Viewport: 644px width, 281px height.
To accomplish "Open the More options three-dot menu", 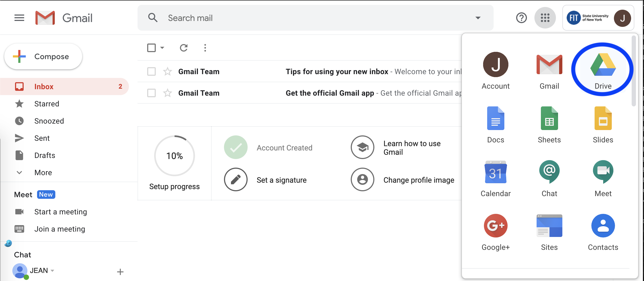I will coord(205,48).
